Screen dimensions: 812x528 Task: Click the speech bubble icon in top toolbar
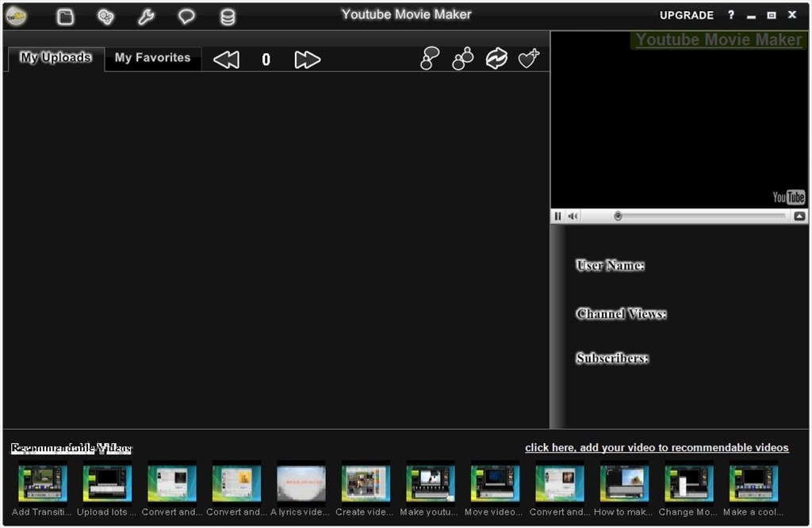[x=186, y=17]
